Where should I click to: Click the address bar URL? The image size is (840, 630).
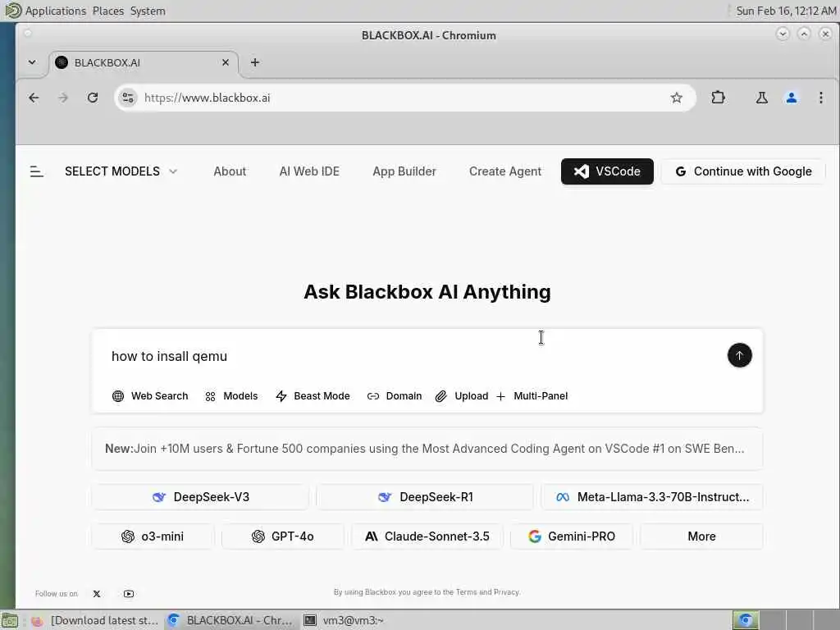point(208,98)
